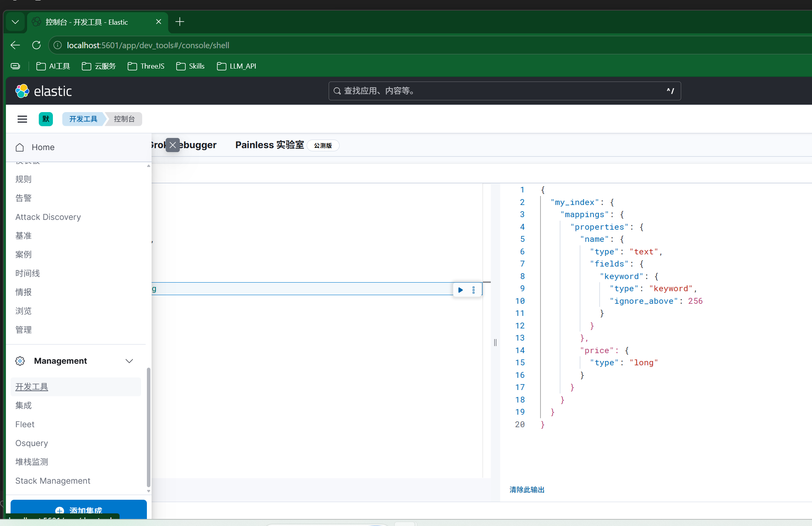Reload the page
The height and width of the screenshot is (526, 812).
coord(36,45)
